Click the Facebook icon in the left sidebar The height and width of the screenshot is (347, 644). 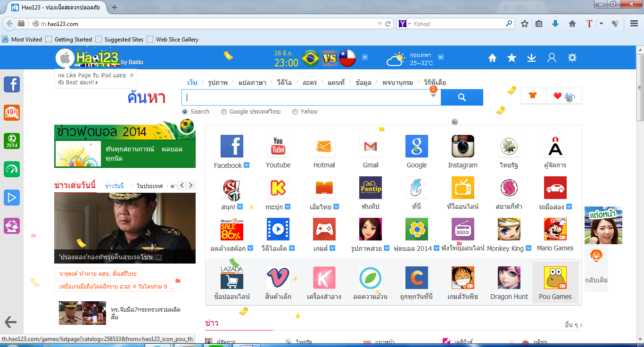click(12, 84)
